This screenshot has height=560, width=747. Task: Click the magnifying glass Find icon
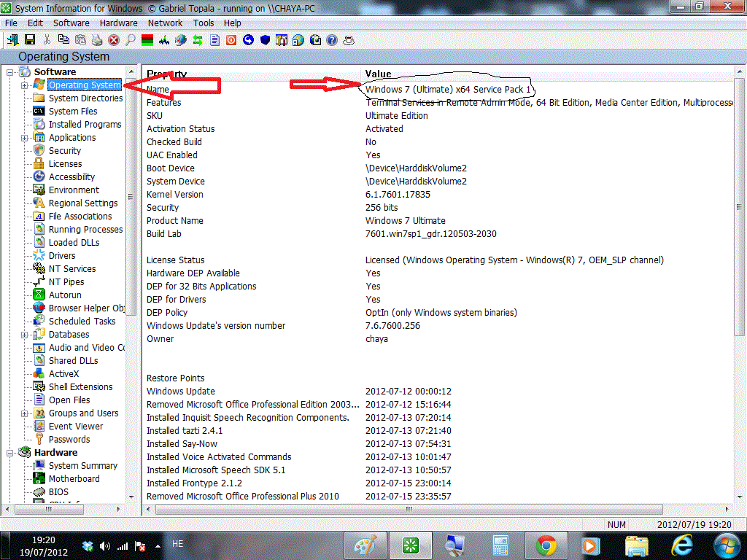point(130,40)
